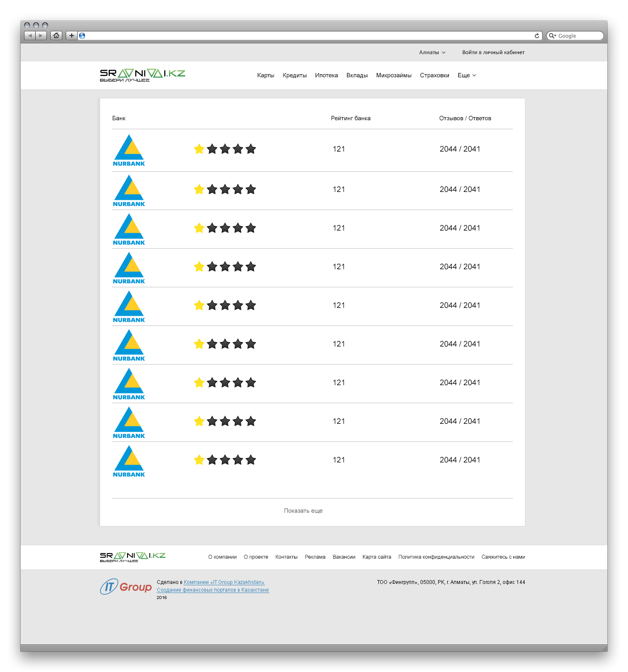Click the 2016 year text in footer

[162, 598]
